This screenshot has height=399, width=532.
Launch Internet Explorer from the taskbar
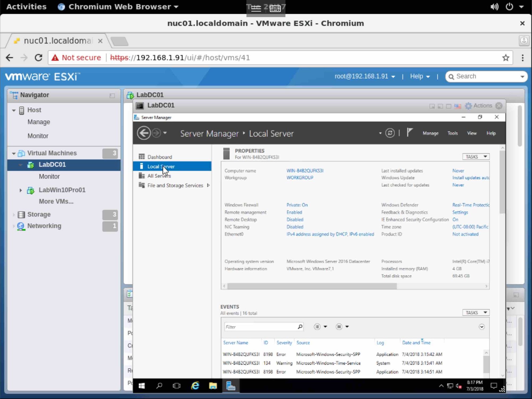point(195,386)
